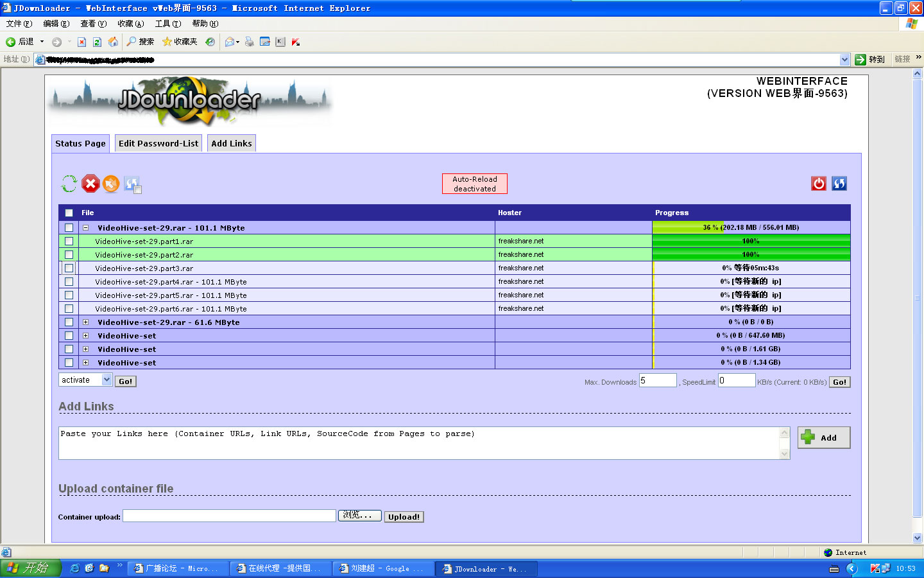
Task: Open the 文件(F) menu
Action: [x=19, y=24]
